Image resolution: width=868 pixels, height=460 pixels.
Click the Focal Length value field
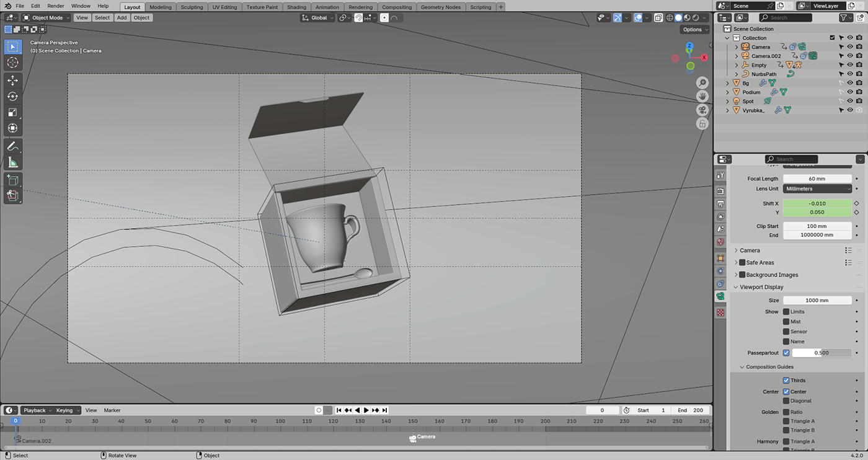coord(817,179)
